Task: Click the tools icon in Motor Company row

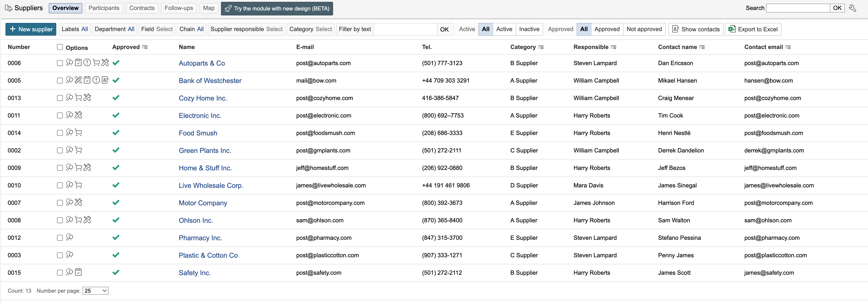Action: click(78, 203)
